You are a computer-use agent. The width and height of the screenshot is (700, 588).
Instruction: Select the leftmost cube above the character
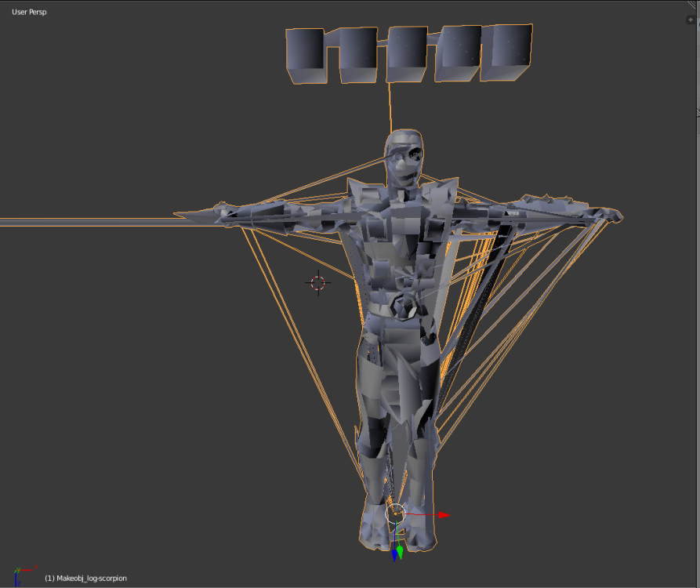coord(305,55)
